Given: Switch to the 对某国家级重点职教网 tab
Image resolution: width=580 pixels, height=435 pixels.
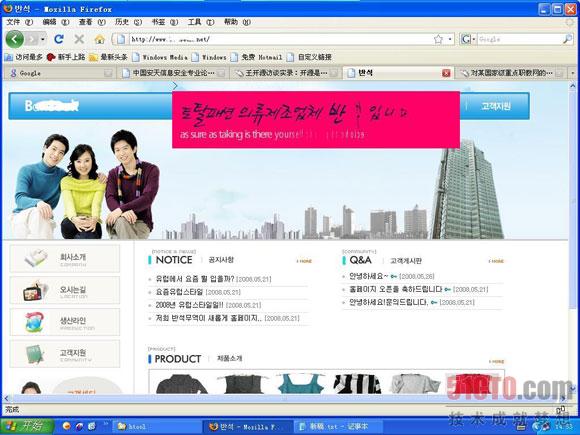Looking at the screenshot, I should click(x=511, y=73).
